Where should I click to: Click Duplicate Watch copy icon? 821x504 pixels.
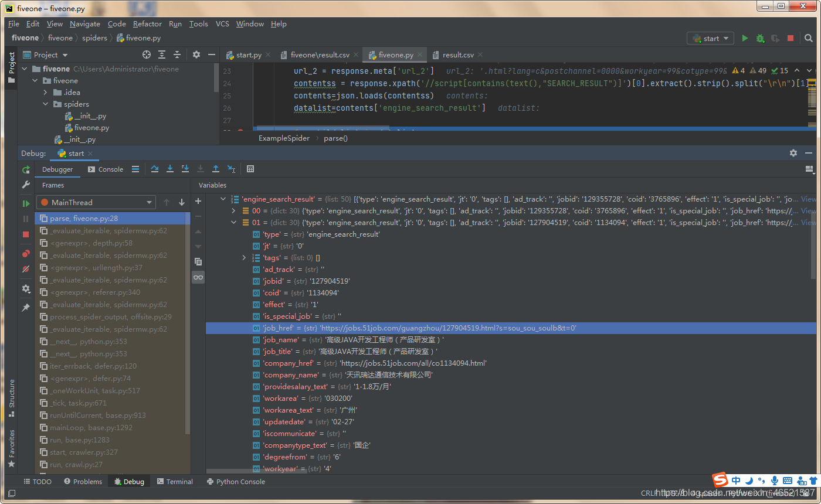tap(198, 261)
